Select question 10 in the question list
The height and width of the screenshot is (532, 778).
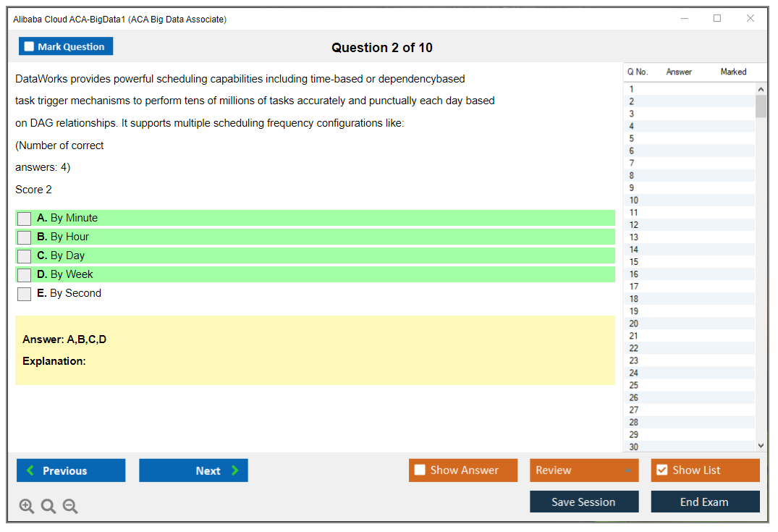pyautogui.click(x=634, y=200)
